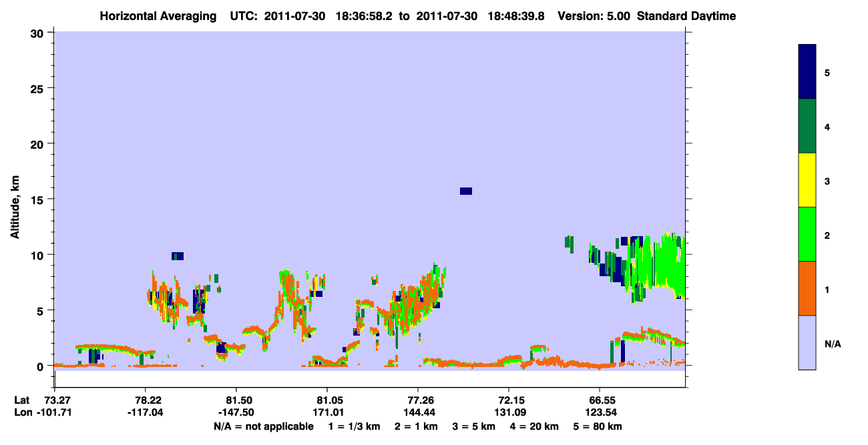Click the '3 = 5 km' legend text
The height and width of the screenshot is (445, 868).
[x=473, y=426]
